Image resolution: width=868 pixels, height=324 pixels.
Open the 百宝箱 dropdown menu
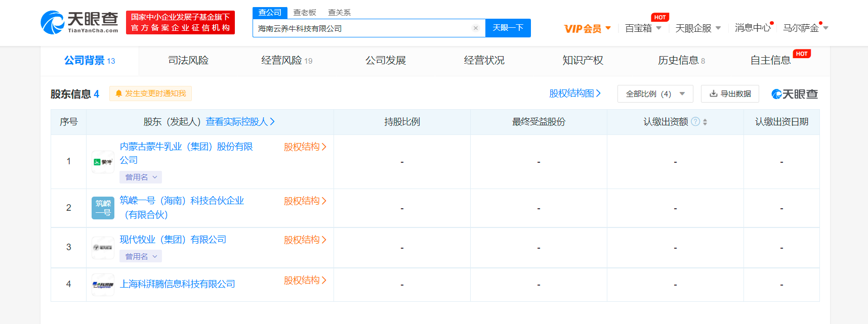click(x=643, y=28)
